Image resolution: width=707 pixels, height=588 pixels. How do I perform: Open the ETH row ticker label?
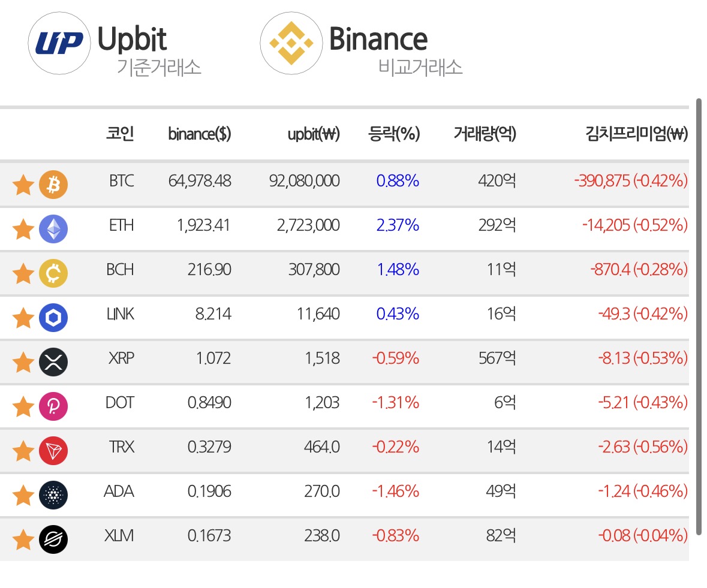[121, 225]
